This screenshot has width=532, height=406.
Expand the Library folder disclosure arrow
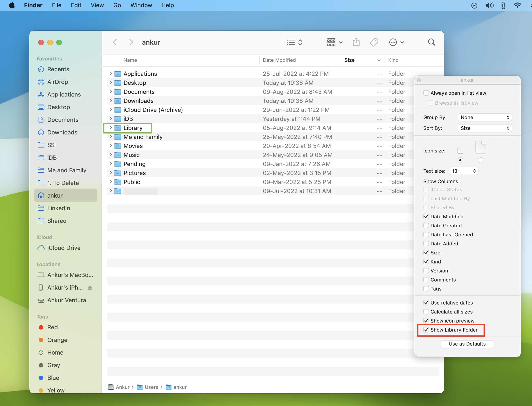[111, 128]
